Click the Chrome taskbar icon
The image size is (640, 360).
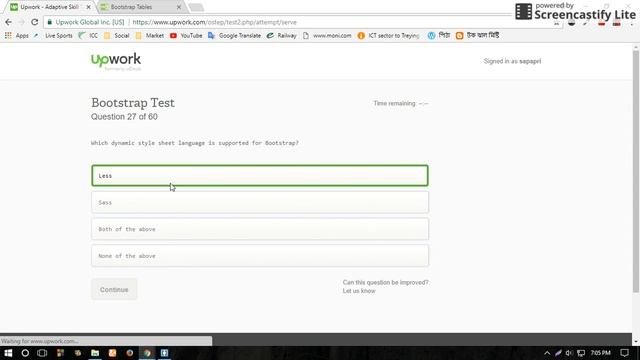pos(147,353)
